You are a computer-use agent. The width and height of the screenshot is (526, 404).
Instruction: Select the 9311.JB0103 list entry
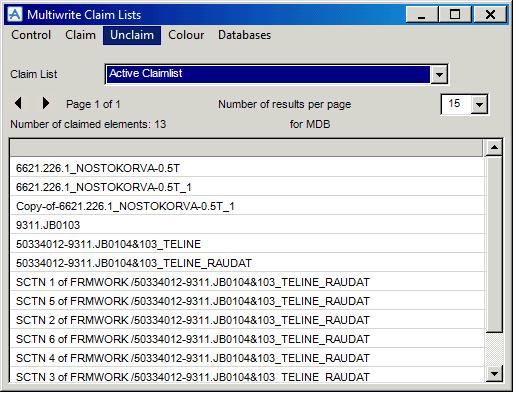pos(247,225)
